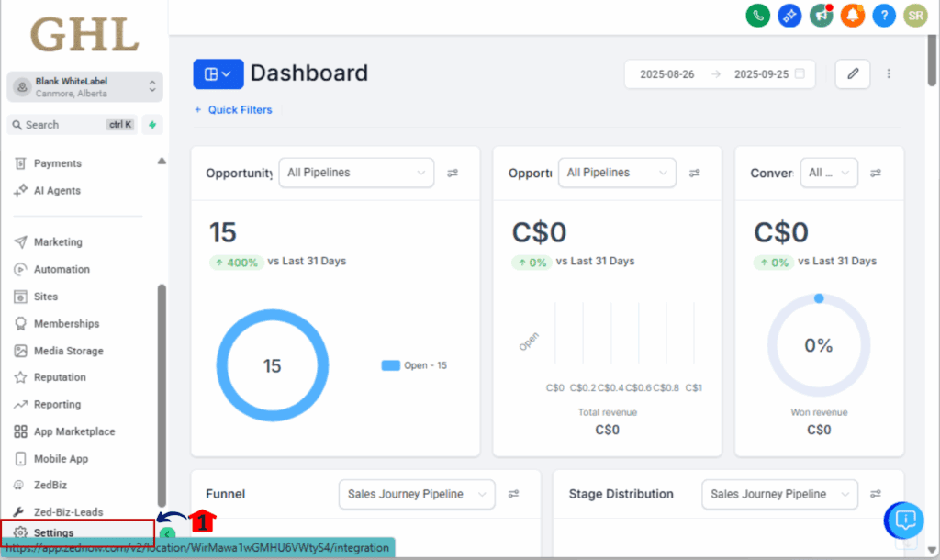Expand the Blank WhiteLabel account switcher
This screenshot has height=560, width=940.
tap(84, 87)
